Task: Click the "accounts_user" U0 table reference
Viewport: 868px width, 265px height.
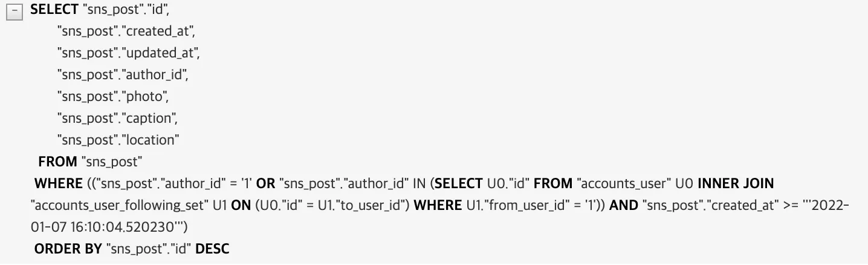Action: click(x=635, y=183)
